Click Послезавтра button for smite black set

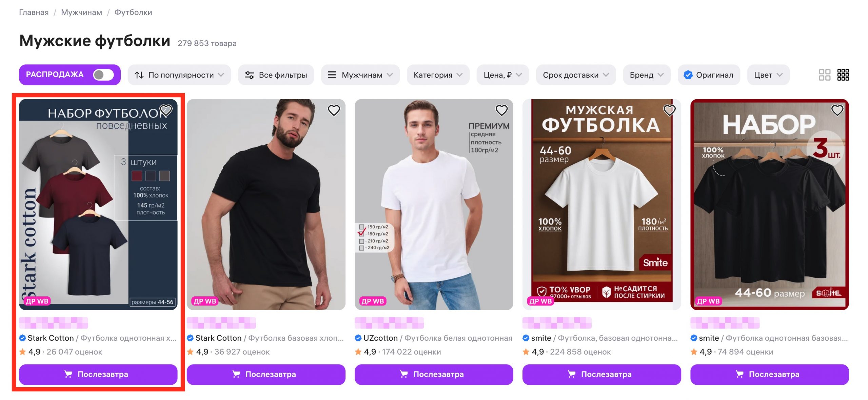click(x=769, y=374)
